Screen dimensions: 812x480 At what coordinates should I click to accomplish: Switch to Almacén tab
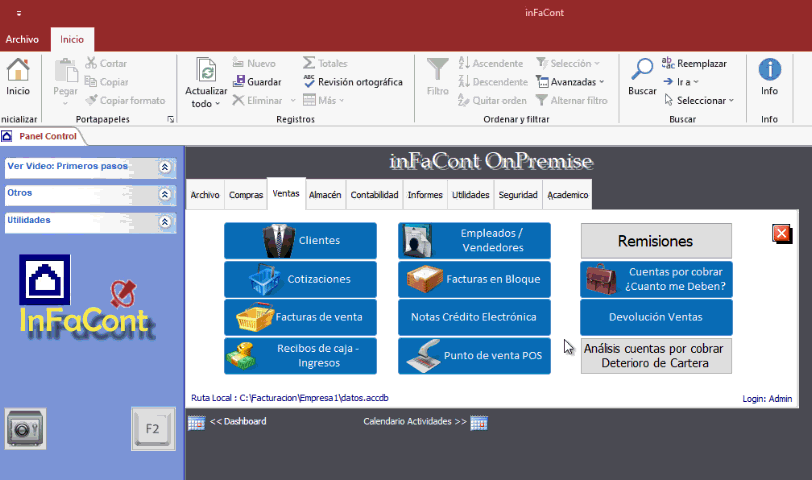(325, 195)
